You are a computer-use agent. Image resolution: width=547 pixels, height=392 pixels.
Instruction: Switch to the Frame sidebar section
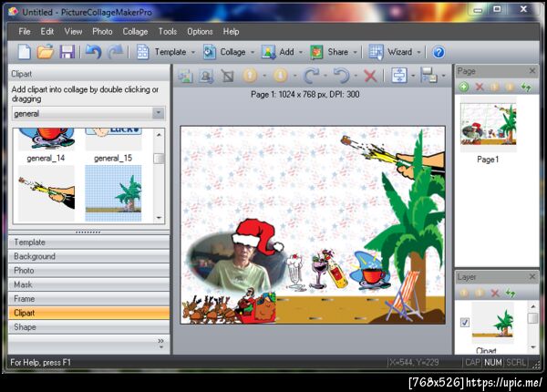[x=89, y=299]
